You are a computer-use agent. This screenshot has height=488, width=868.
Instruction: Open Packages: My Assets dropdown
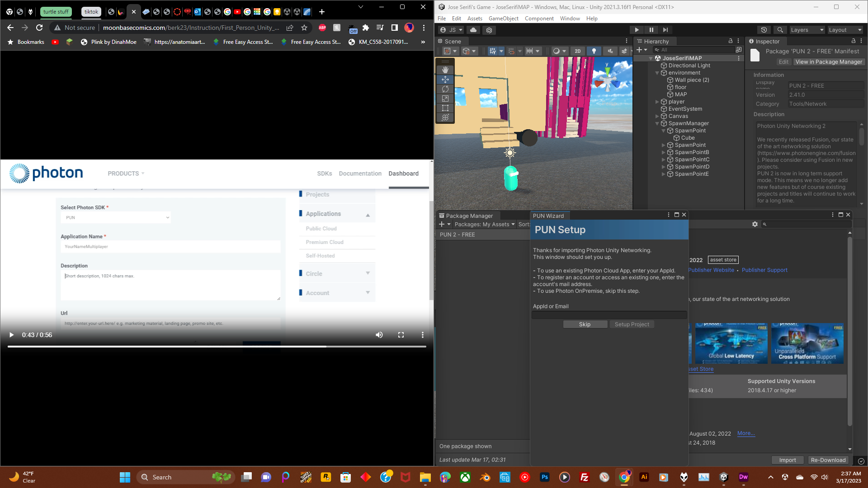point(485,224)
